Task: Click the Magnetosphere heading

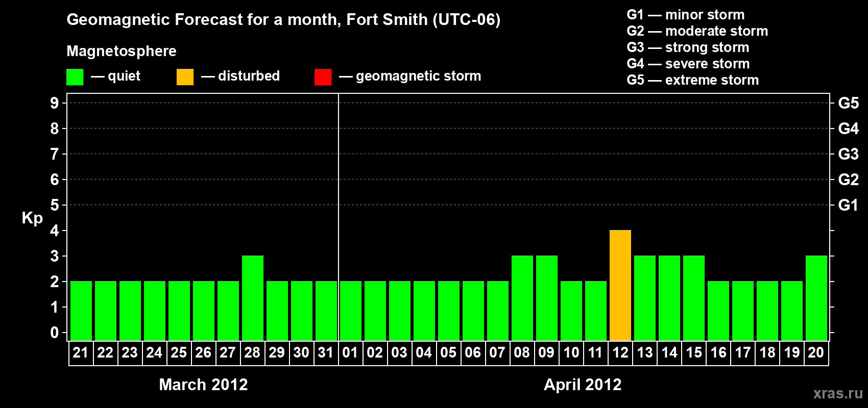Action: (x=122, y=52)
